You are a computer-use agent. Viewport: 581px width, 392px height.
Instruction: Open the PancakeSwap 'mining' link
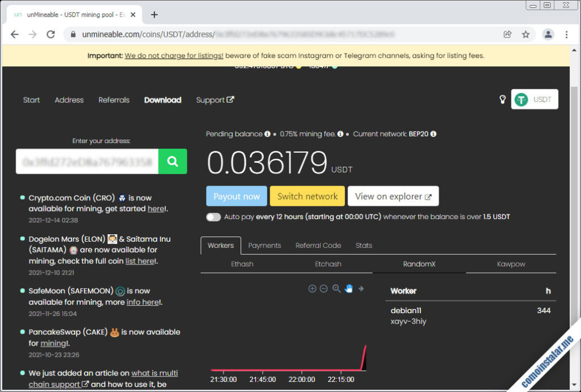pos(53,343)
